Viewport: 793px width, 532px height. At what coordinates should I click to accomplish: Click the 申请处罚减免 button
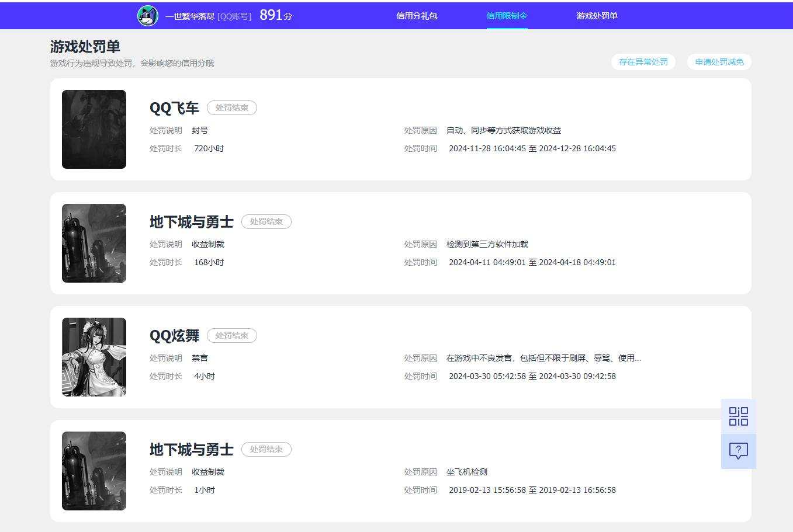tap(719, 62)
